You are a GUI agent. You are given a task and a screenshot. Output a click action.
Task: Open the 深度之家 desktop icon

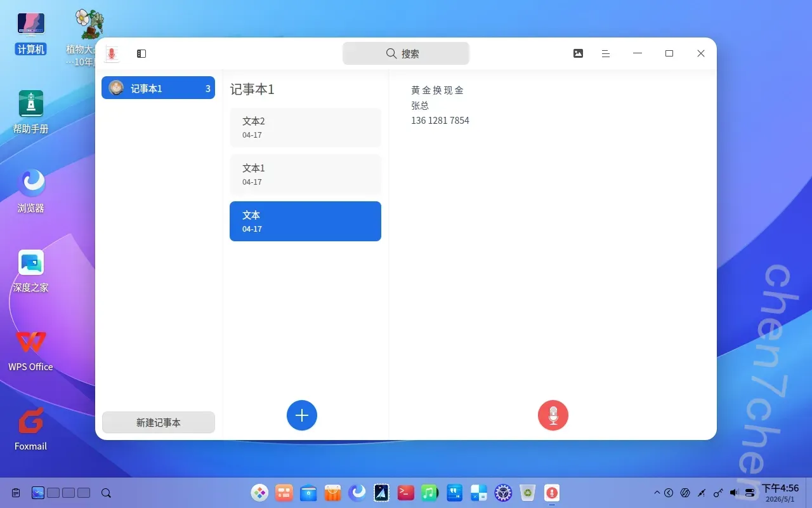(30, 271)
